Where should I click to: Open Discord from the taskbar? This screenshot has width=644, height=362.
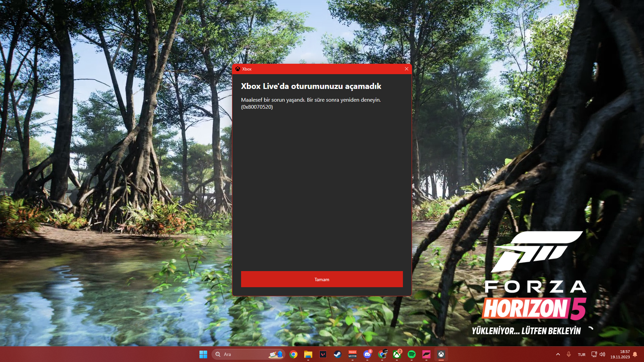[367, 354]
